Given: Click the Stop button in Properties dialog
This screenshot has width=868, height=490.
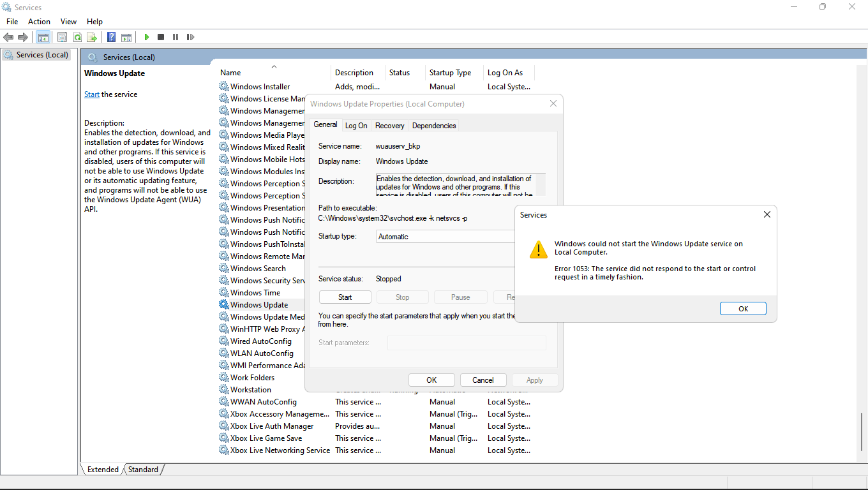Looking at the screenshot, I should [x=403, y=297].
